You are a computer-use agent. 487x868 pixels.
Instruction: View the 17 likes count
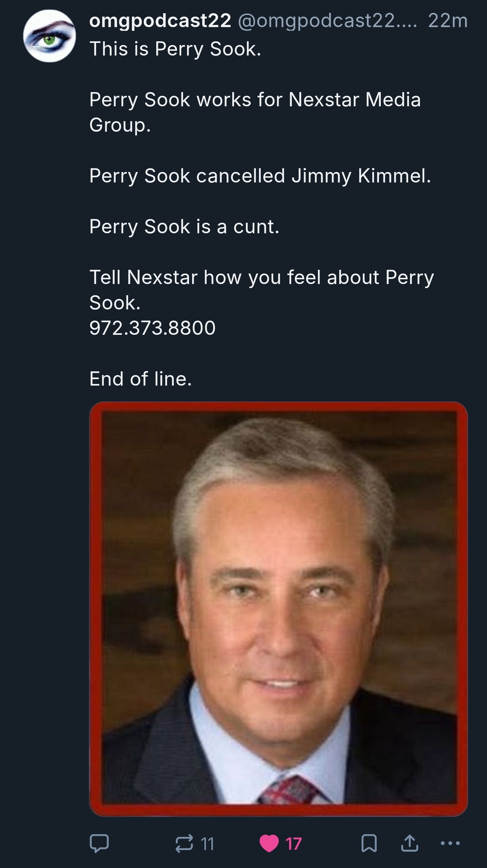click(293, 843)
